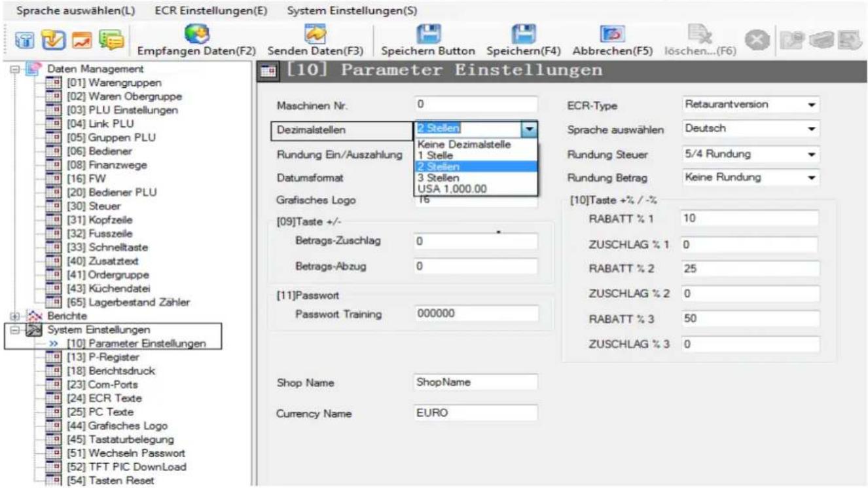The width and height of the screenshot is (868, 488).
Task: Open the System Einstellungen(S) menu
Action: tap(352, 10)
